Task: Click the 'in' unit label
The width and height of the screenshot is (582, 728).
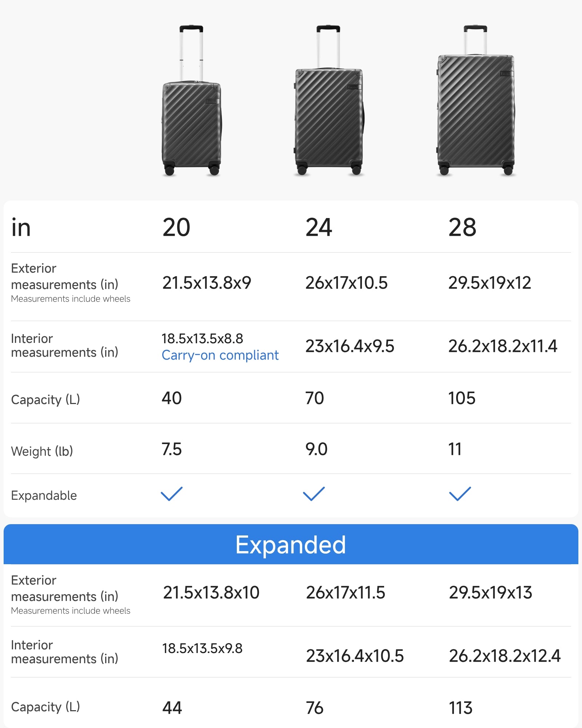Action: (21, 228)
